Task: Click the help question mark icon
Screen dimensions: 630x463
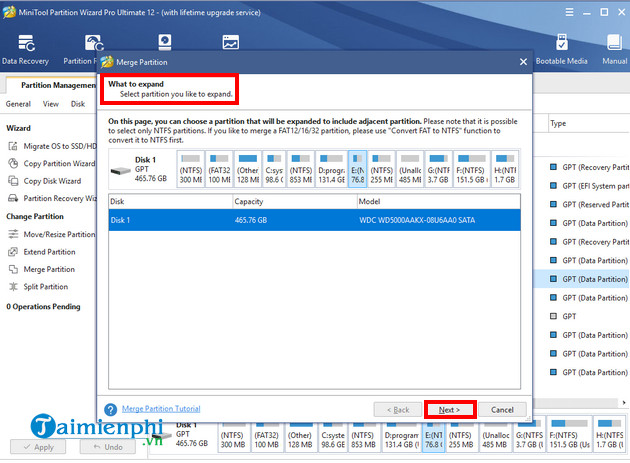Action: click(x=110, y=410)
